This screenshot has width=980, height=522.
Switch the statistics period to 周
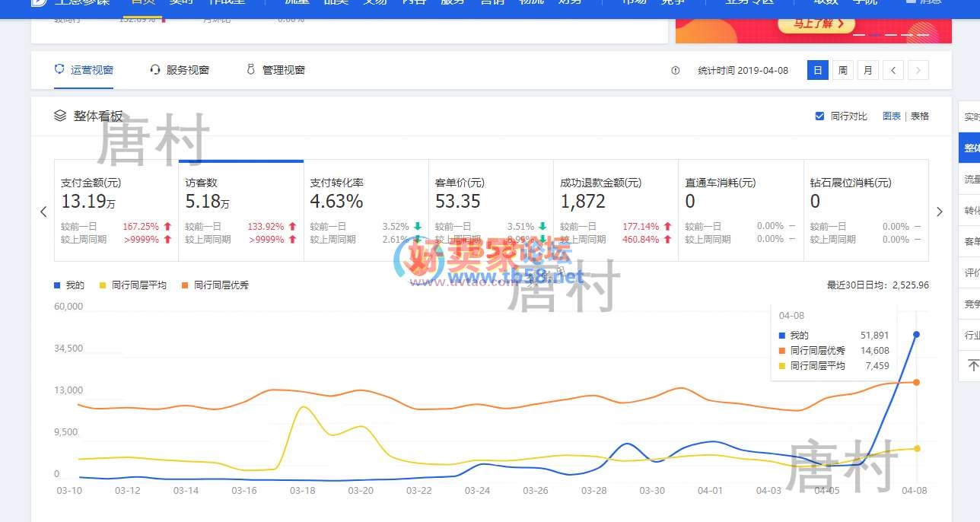point(842,71)
